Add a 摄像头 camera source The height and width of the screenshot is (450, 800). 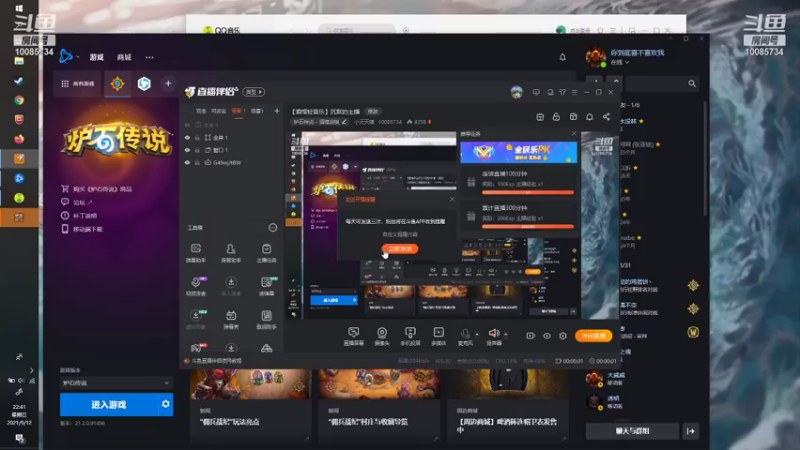tap(382, 337)
